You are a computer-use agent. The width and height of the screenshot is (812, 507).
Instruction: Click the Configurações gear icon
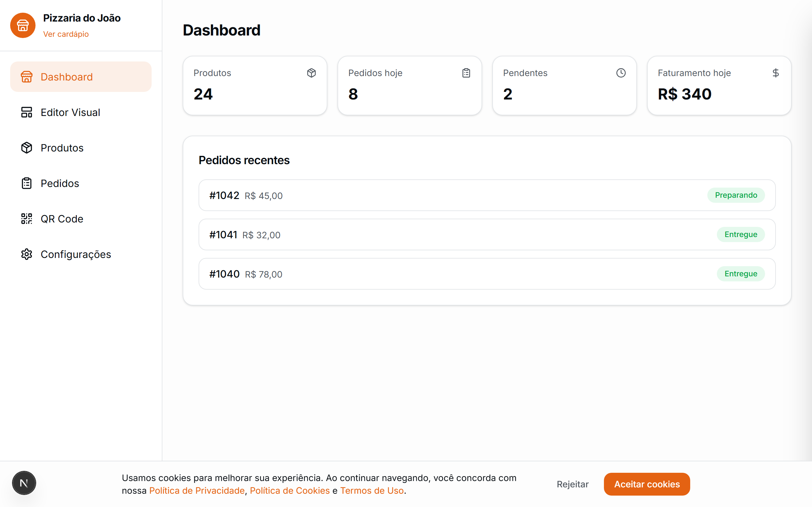pyautogui.click(x=27, y=254)
